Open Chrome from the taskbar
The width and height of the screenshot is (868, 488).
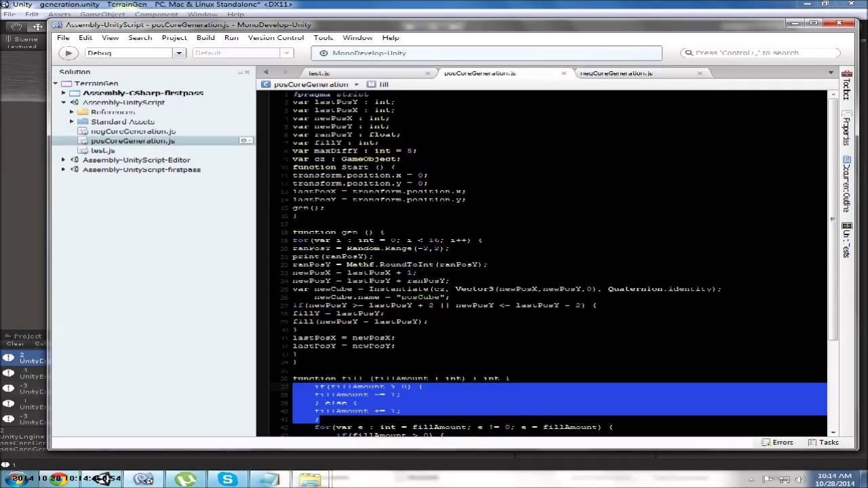coord(58,479)
